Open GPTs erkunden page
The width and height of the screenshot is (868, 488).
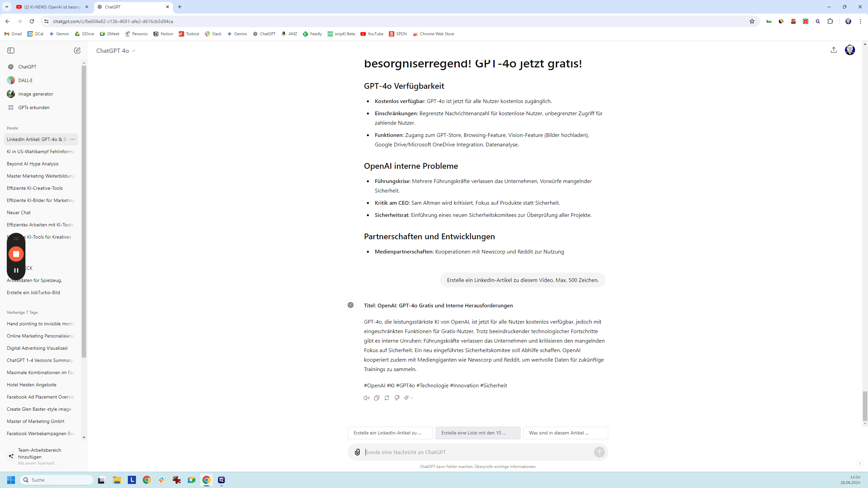[x=42, y=107]
